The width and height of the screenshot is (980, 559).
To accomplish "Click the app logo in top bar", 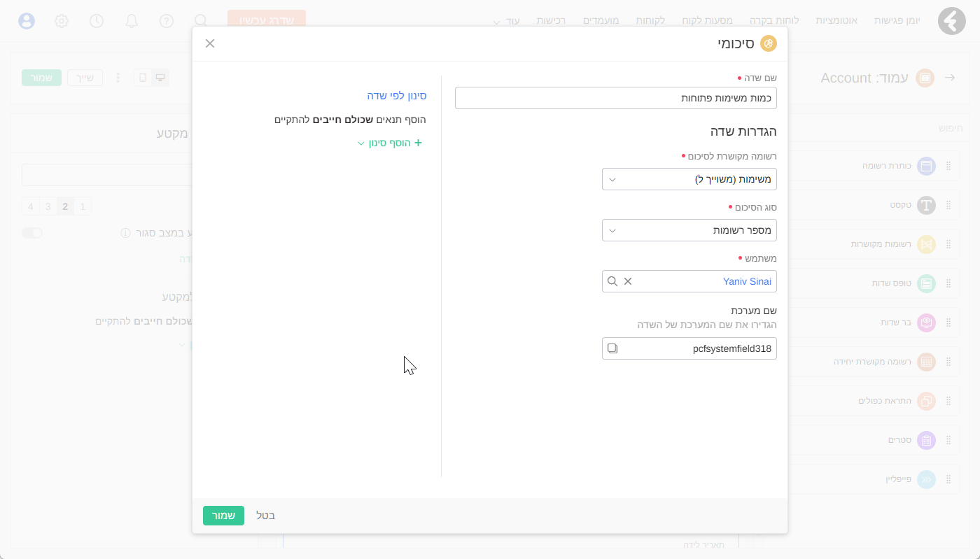I will (x=952, y=21).
